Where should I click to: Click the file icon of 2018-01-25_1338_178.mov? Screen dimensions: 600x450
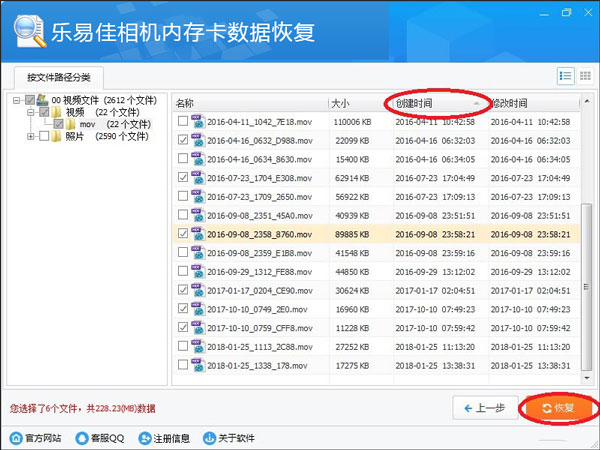(x=198, y=365)
